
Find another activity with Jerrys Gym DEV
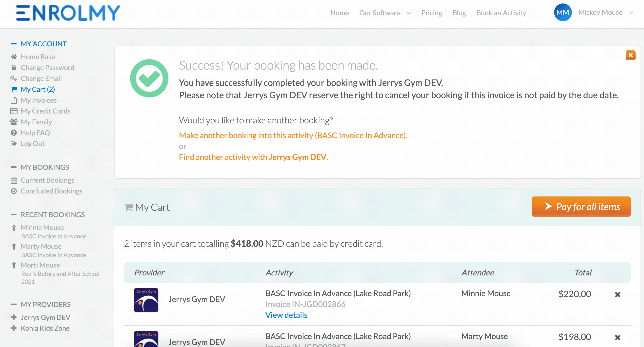tap(253, 157)
